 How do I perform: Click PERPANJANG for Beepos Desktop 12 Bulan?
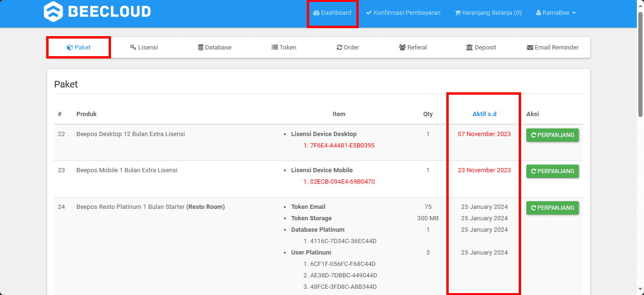pyautogui.click(x=553, y=135)
